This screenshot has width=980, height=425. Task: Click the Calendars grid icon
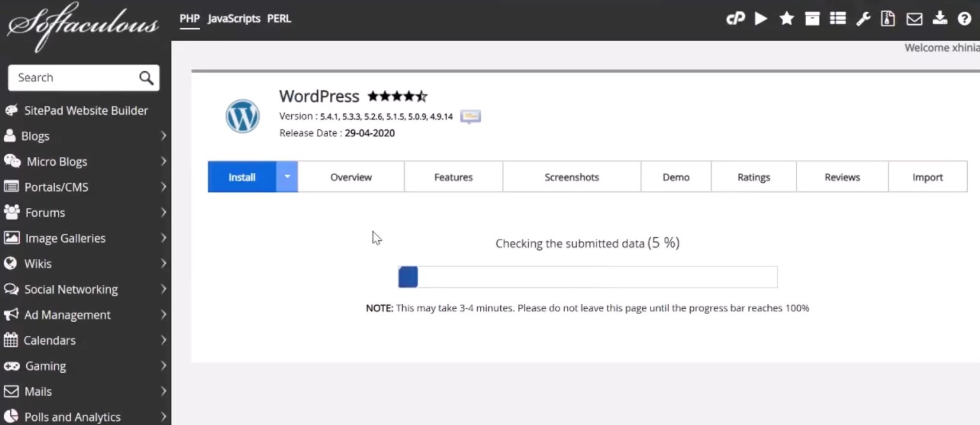[x=10, y=340]
